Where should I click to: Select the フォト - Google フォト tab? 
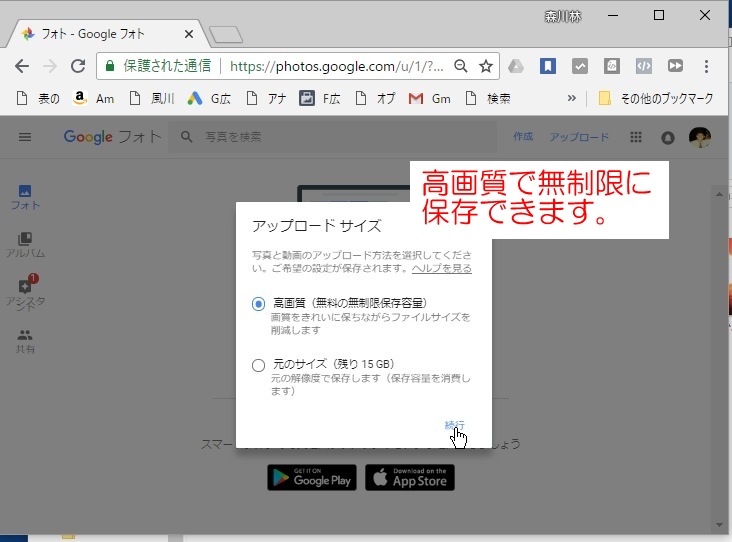(106, 34)
